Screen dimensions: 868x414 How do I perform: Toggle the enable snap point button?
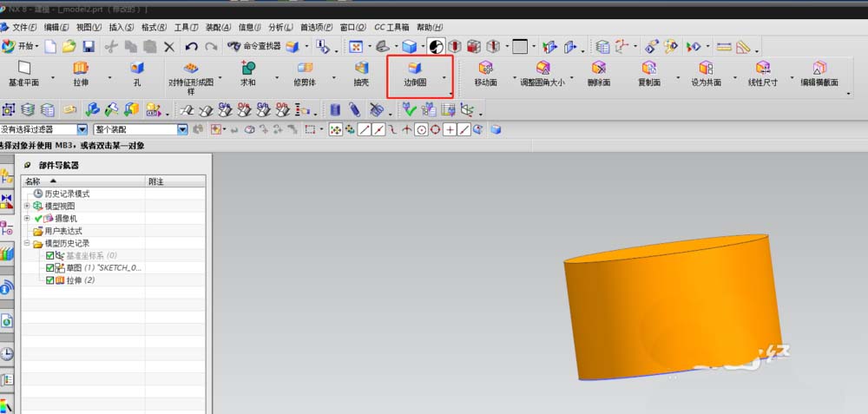[x=335, y=129]
